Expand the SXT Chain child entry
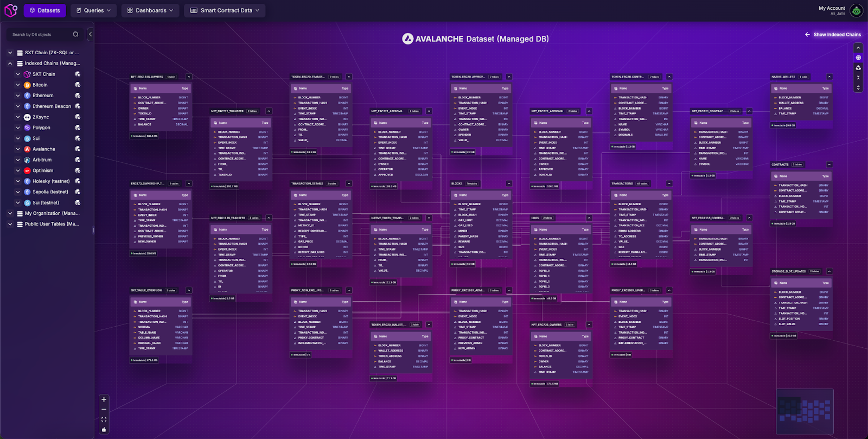 18,74
